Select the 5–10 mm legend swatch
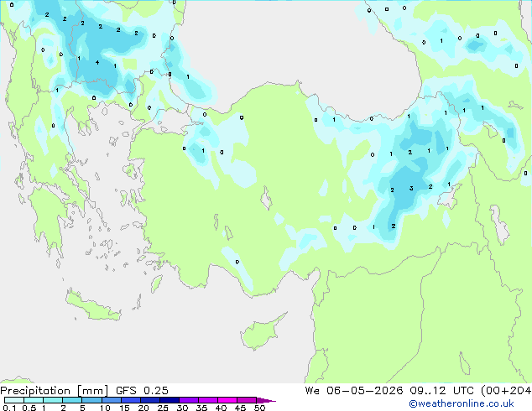Image resolution: width=532 pixels, height=411 pixels. pyautogui.click(x=91, y=400)
